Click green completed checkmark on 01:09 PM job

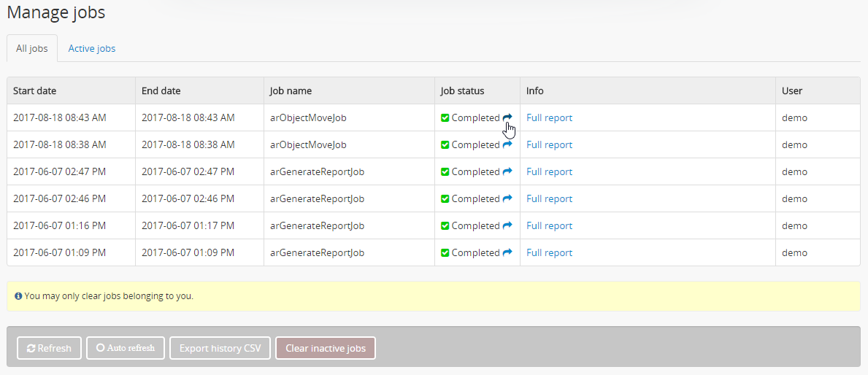pyautogui.click(x=445, y=252)
